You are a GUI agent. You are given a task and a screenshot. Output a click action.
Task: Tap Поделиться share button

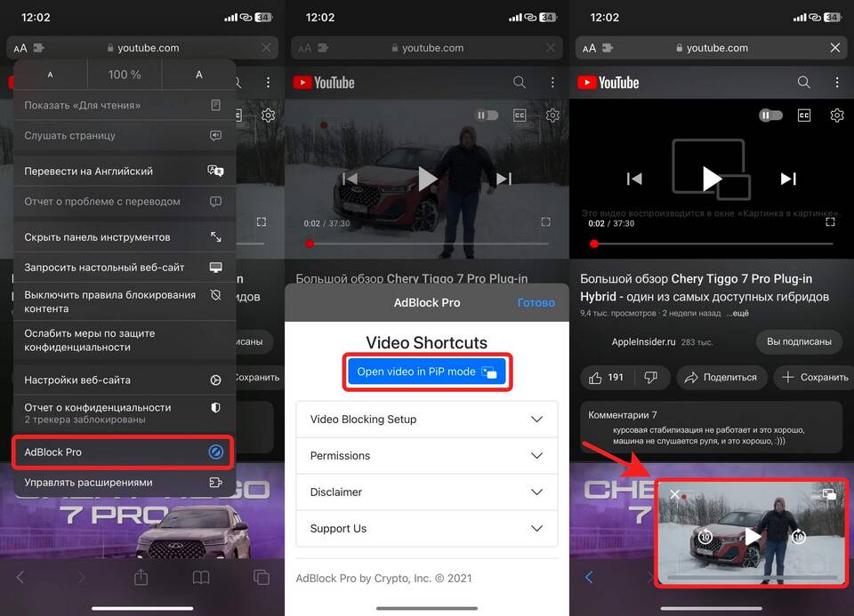[x=721, y=377]
